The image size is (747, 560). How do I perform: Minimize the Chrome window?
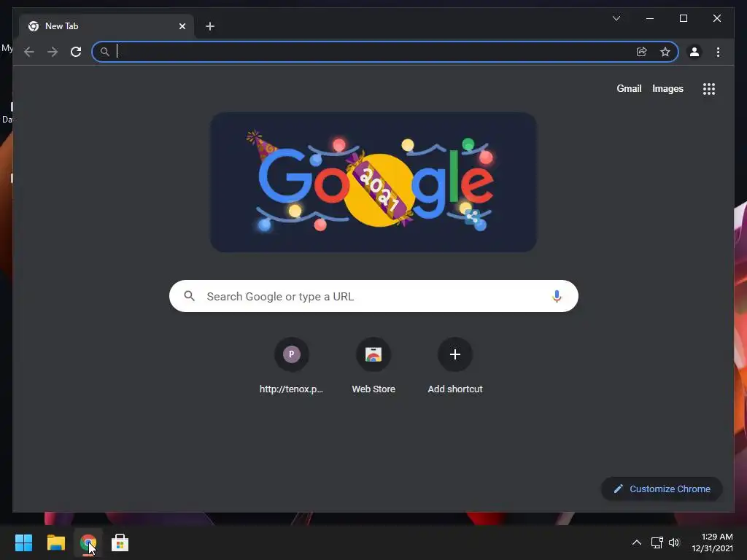tap(650, 18)
